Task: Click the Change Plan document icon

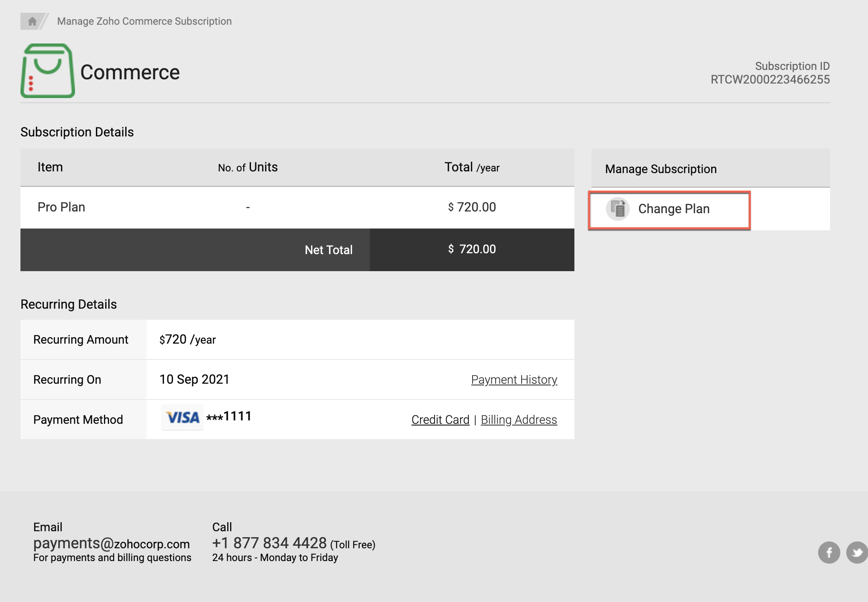Action: (617, 209)
